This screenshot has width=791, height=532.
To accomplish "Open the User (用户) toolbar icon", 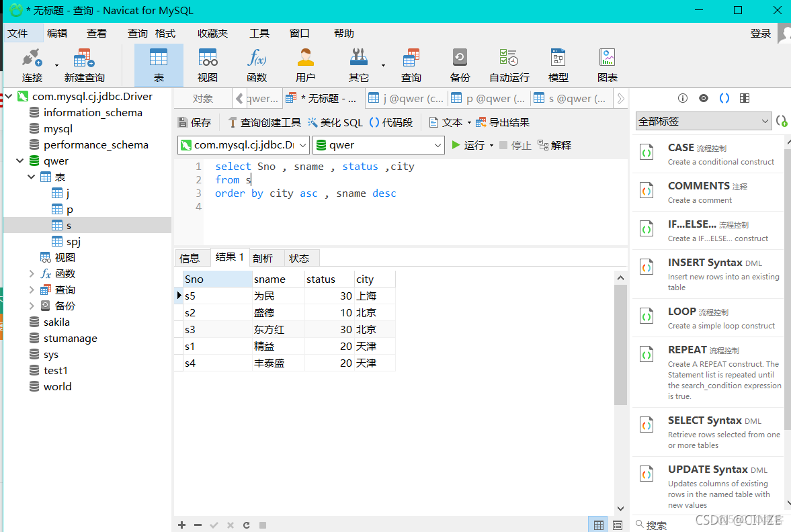I will coord(305,65).
